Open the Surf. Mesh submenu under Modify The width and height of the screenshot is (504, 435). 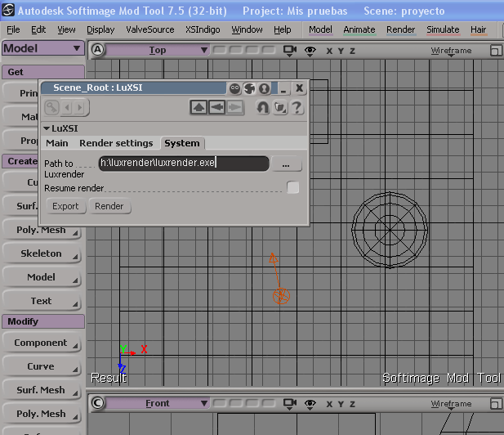pyautogui.click(x=42, y=390)
